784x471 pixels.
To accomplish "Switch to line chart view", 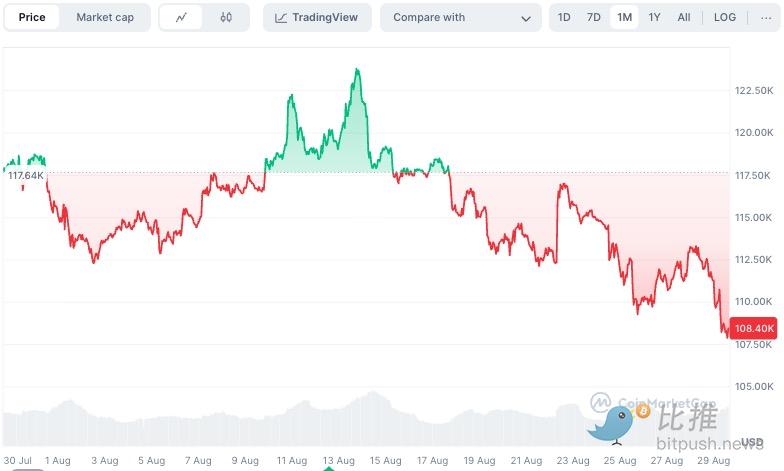I will point(181,17).
